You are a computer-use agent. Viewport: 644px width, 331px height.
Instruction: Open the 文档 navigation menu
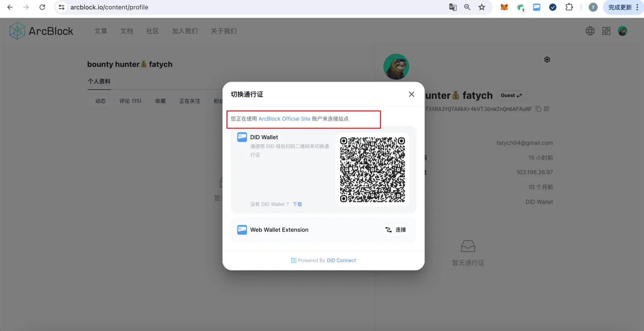tap(126, 31)
